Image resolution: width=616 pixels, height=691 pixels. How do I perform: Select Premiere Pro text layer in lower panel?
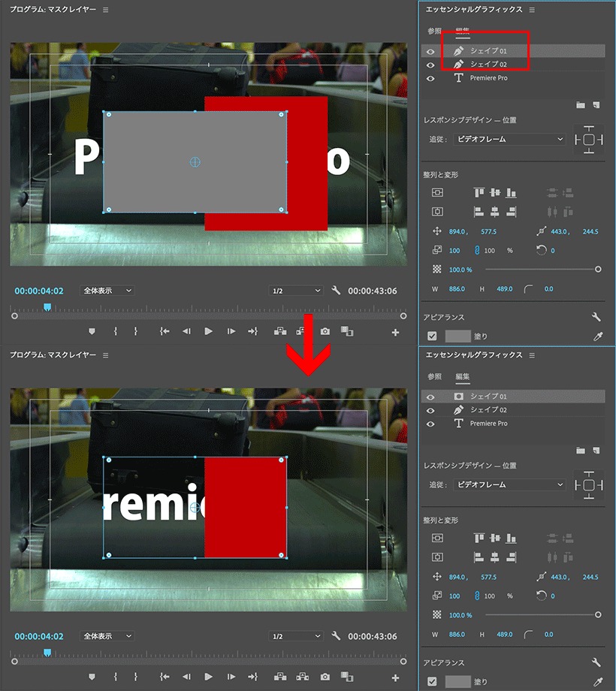513,424
